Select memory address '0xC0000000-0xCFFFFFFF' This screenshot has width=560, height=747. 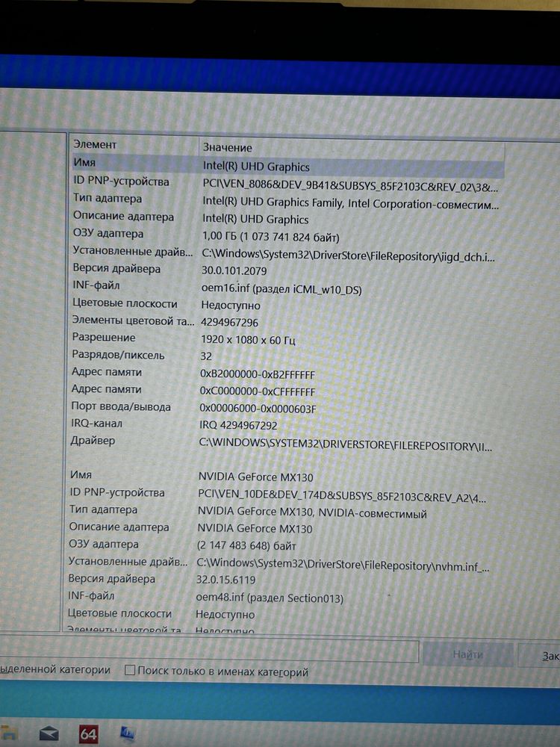point(257,391)
